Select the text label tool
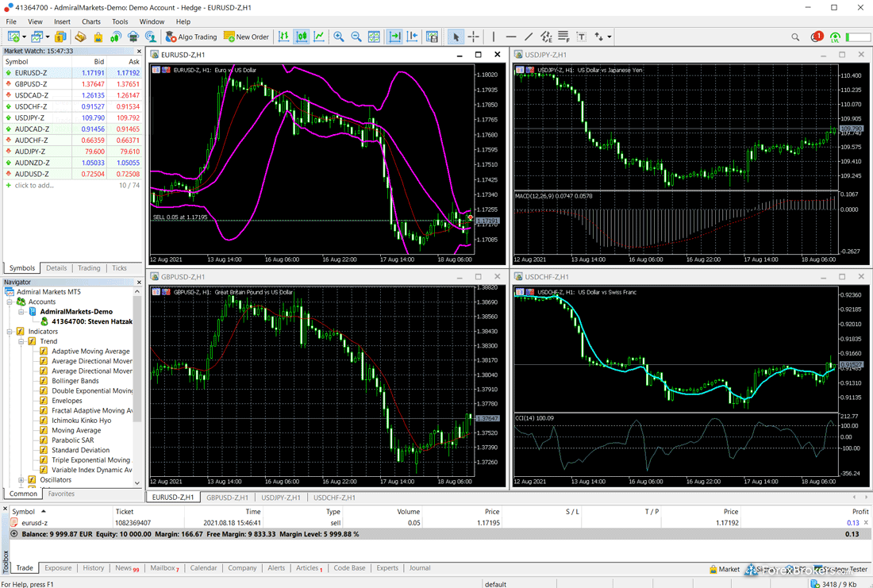 point(581,37)
